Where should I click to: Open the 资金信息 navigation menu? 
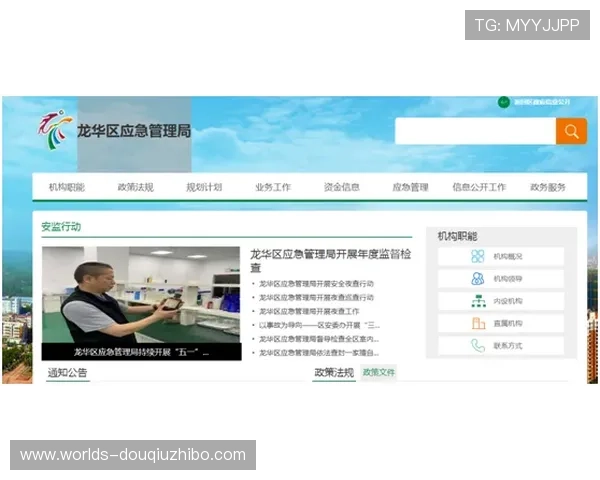[x=342, y=187]
